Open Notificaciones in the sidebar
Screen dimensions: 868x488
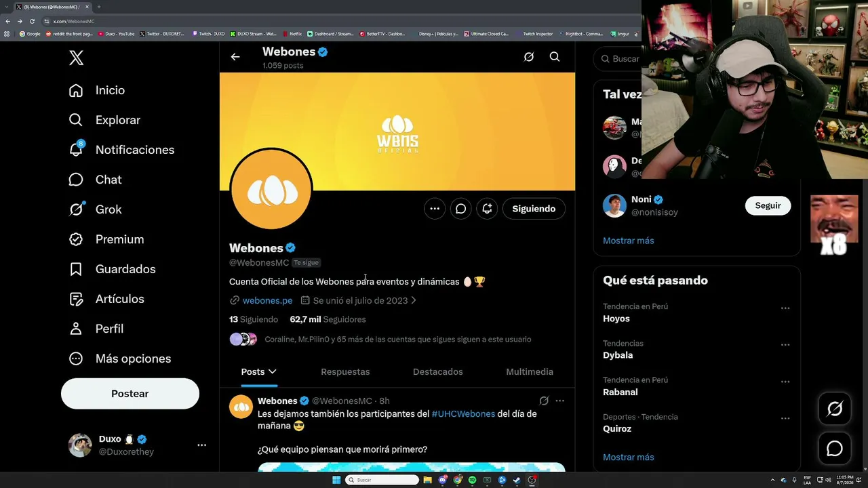tap(121, 150)
